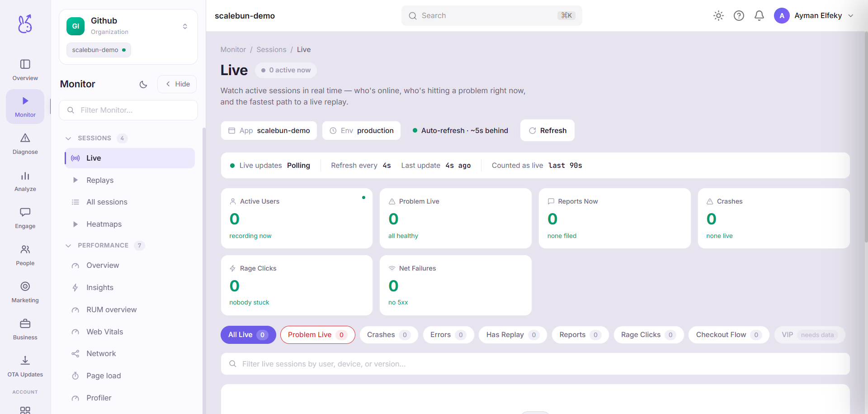
Task: Open the Diagnose section
Action: click(x=25, y=144)
